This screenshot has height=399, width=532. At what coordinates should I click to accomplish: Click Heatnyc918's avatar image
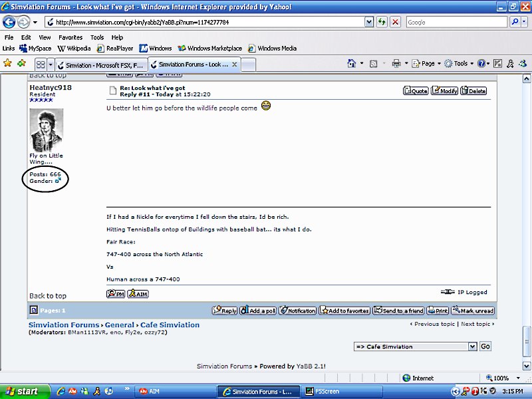pos(46,130)
